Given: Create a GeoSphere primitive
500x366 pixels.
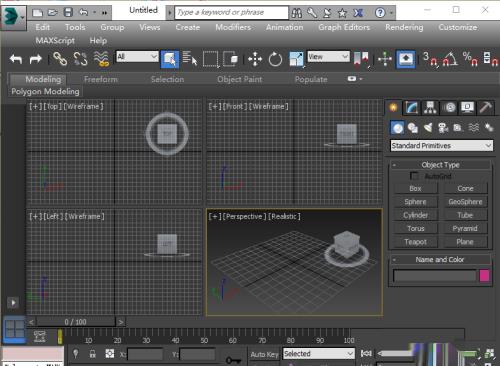Looking at the screenshot, I should tap(465, 202).
